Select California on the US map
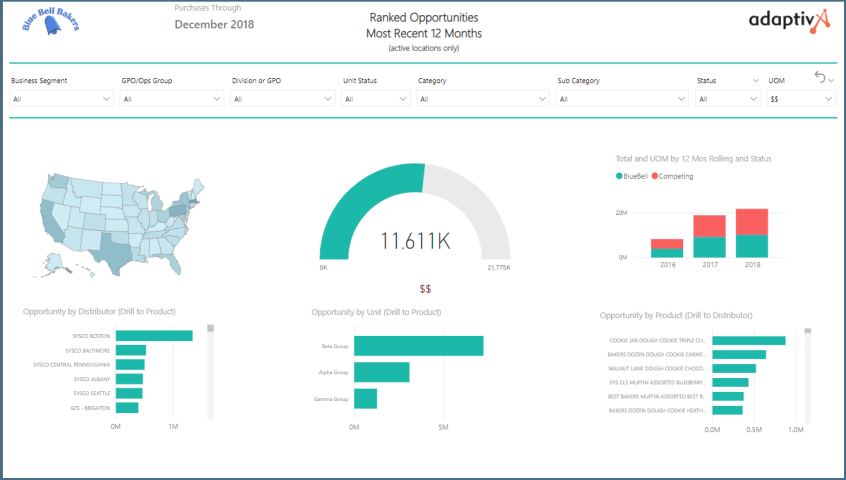The image size is (846, 480). pos(48,212)
